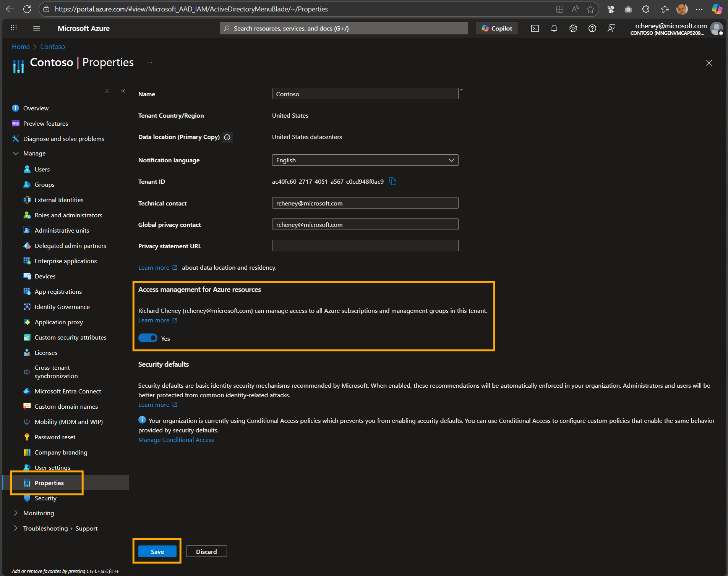The height and width of the screenshot is (576, 728).
Task: View the Data location info tooltip
Action: coord(227,137)
